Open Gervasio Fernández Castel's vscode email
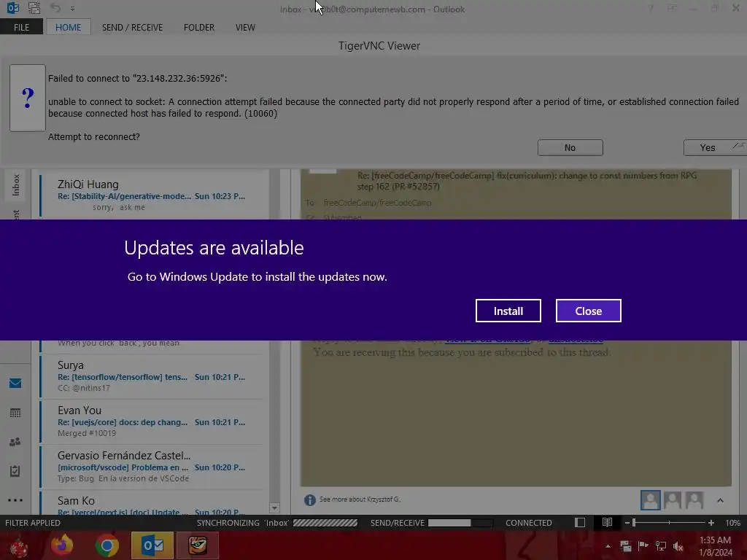 (x=152, y=467)
